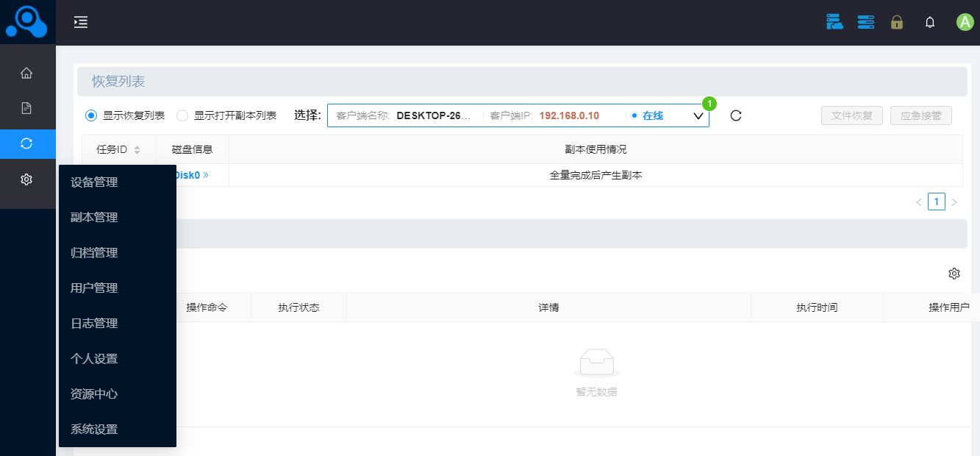Click the home icon in sidebar
Screen dimensions: 980x456
(x=26, y=73)
